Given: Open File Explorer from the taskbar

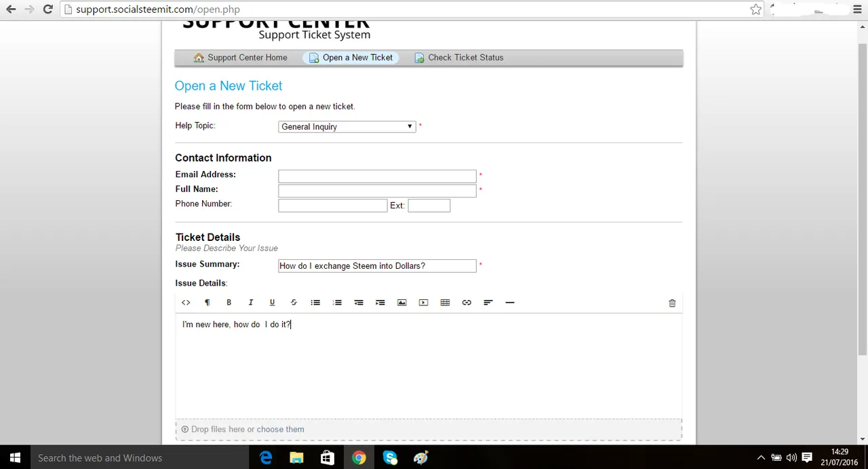Looking at the screenshot, I should [x=297, y=458].
